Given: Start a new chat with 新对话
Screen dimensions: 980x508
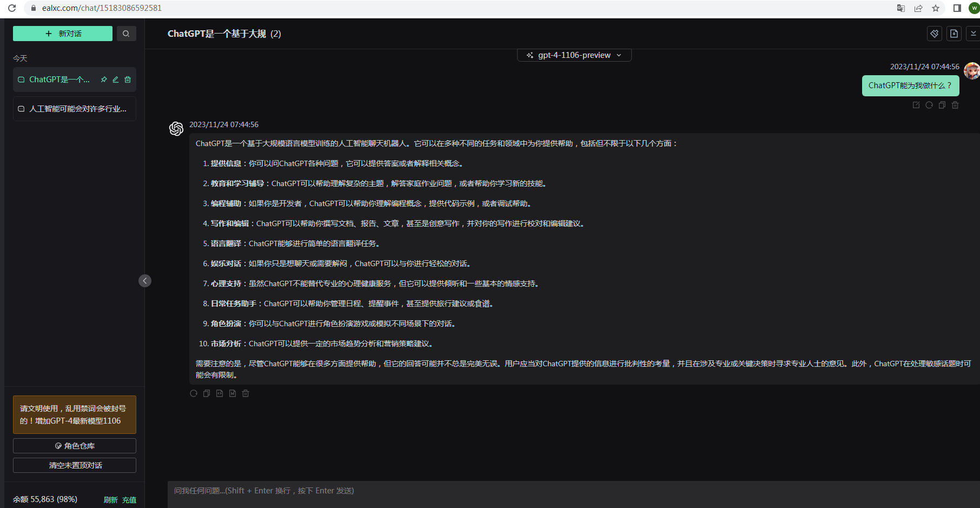Looking at the screenshot, I should click(63, 34).
